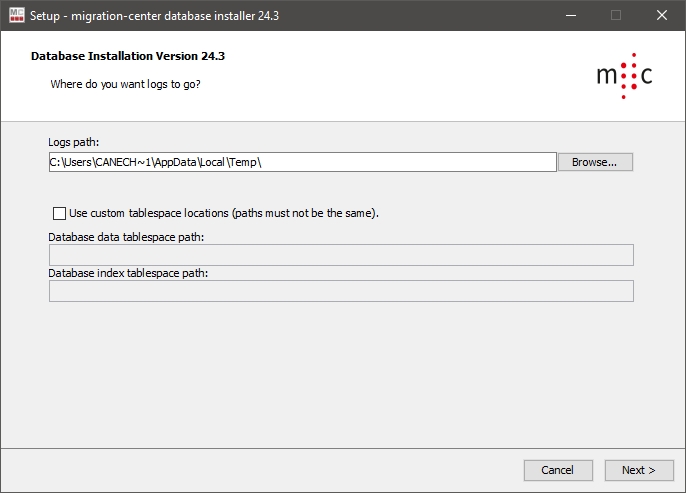Open the Browse... folder picker
This screenshot has height=493, width=686.
click(595, 162)
